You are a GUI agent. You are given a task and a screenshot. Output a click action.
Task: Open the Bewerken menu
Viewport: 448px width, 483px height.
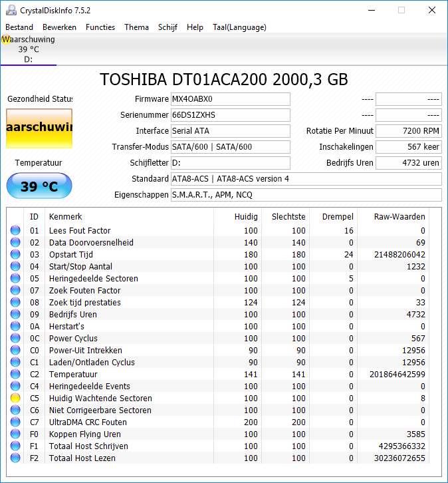tap(59, 27)
